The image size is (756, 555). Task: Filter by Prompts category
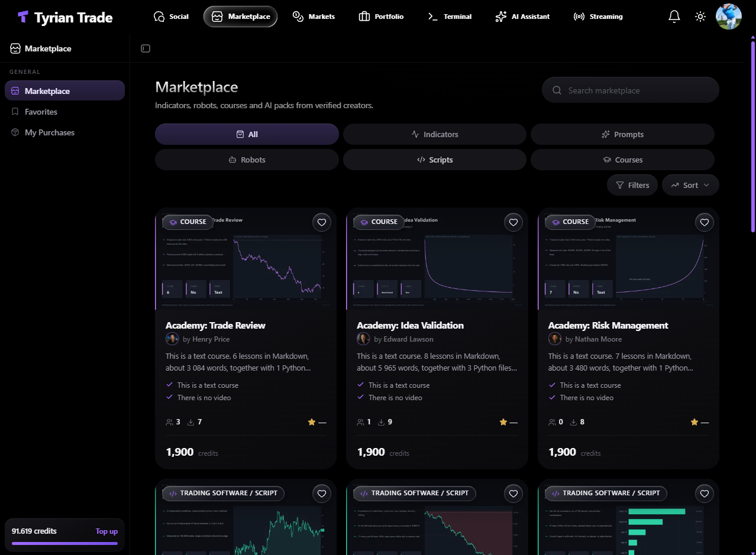click(x=622, y=134)
